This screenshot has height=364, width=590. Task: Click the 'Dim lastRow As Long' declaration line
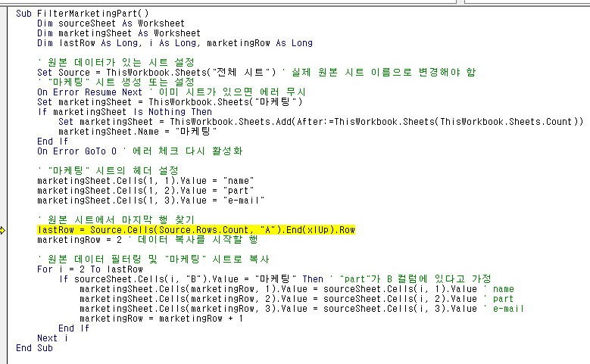pyautogui.click(x=175, y=43)
